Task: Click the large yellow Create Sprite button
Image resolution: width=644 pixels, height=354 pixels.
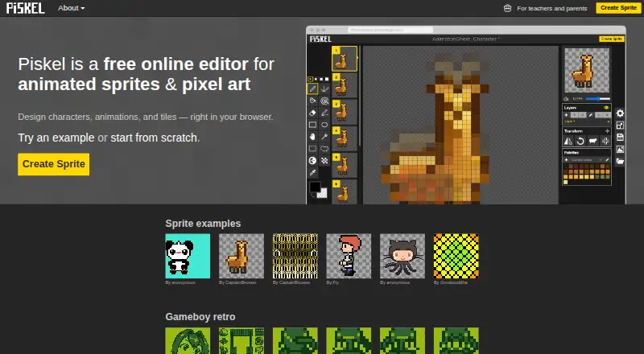Action: pos(53,164)
